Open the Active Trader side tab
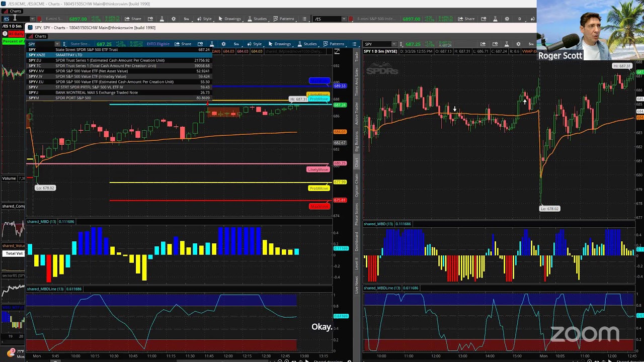644x362 pixels. (x=357, y=113)
